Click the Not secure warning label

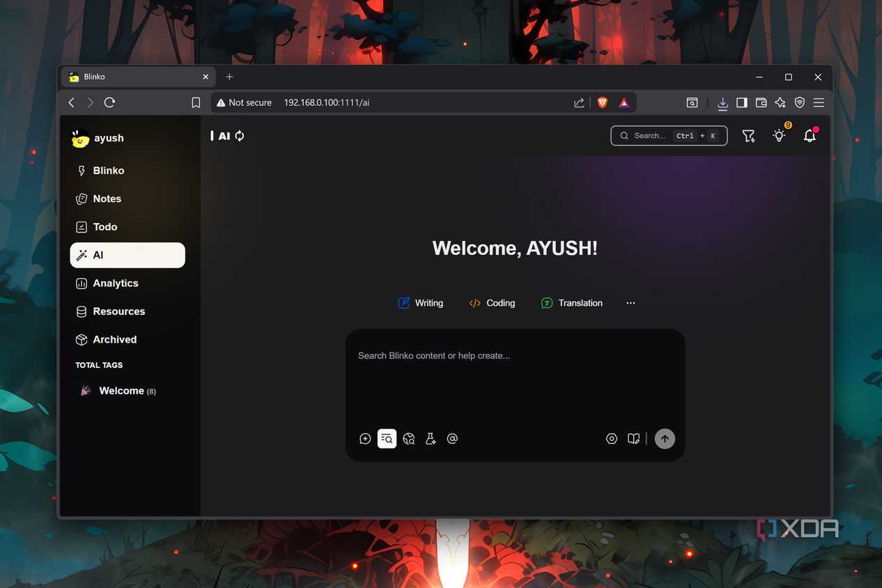point(244,102)
